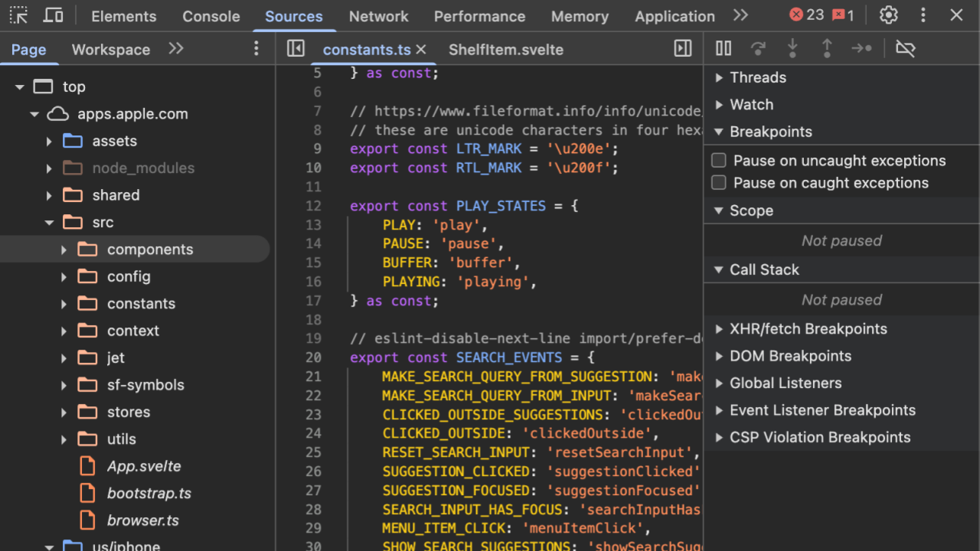Click the deactivate breakpoints icon
Image resolution: width=980 pixels, height=551 pixels.
pos(905,49)
